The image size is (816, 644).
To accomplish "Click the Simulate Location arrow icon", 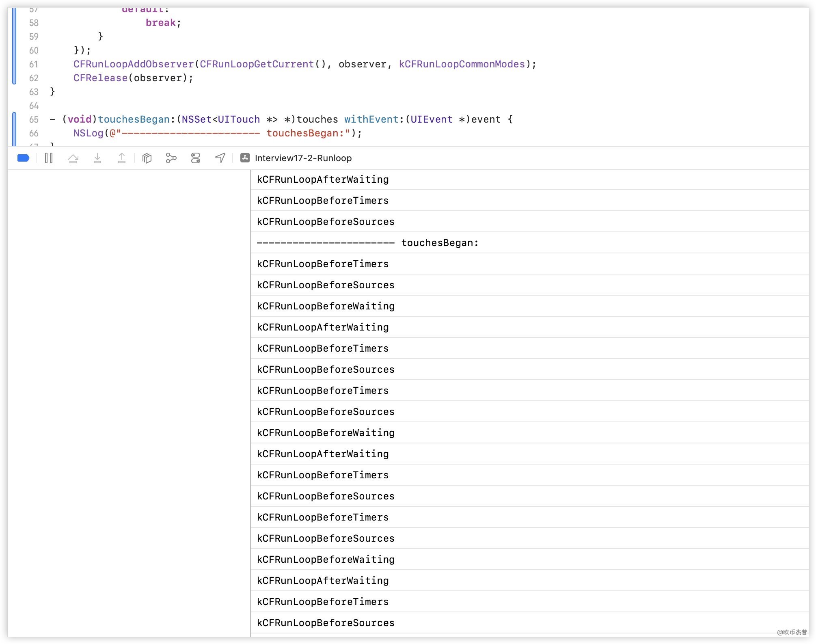I will click(x=220, y=158).
